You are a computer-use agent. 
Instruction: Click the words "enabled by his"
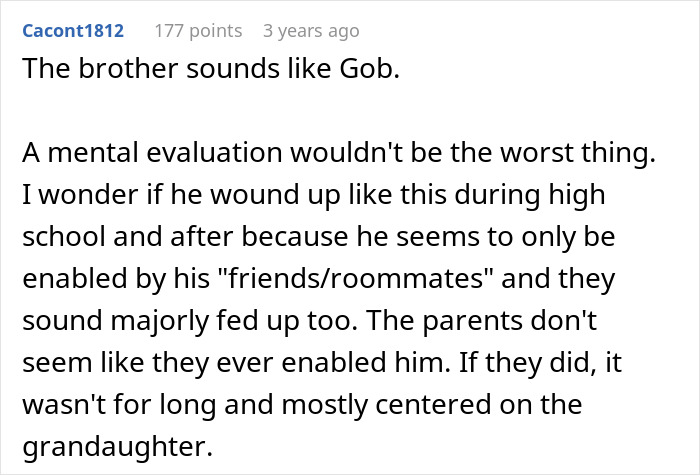click(x=116, y=278)
